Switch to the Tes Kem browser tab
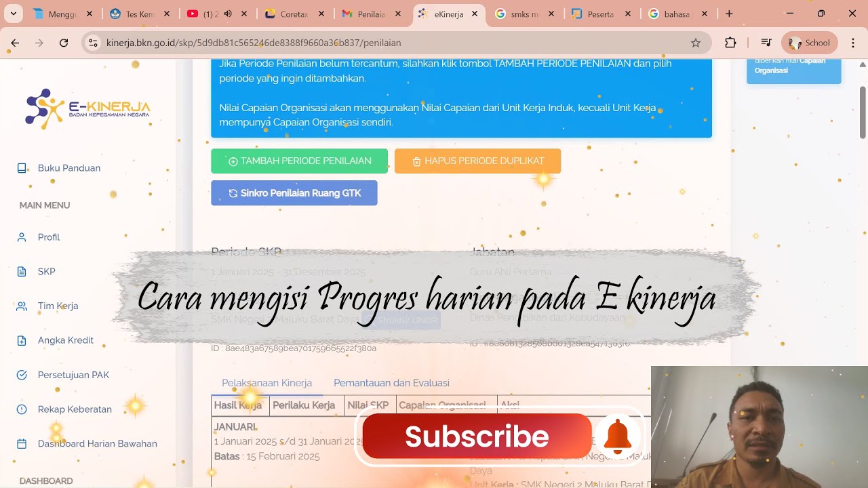The image size is (868, 488). click(139, 14)
